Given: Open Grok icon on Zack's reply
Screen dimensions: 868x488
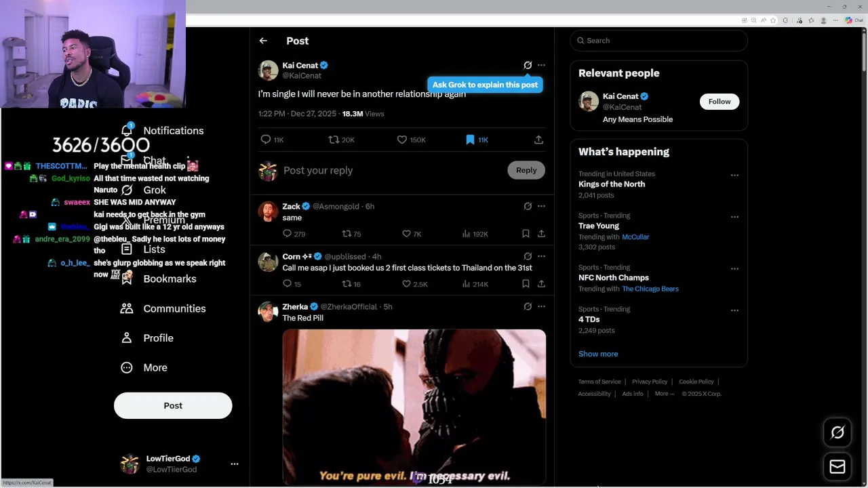Looking at the screenshot, I should pos(528,206).
